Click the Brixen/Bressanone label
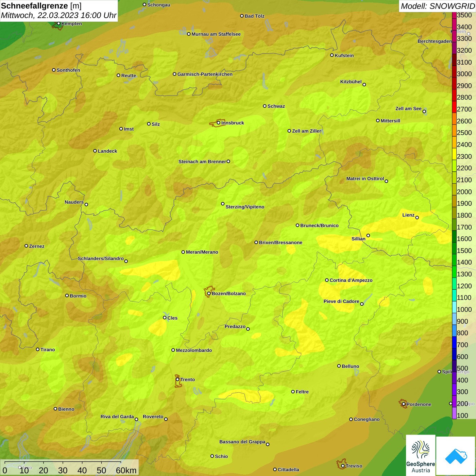 click(x=280, y=242)
